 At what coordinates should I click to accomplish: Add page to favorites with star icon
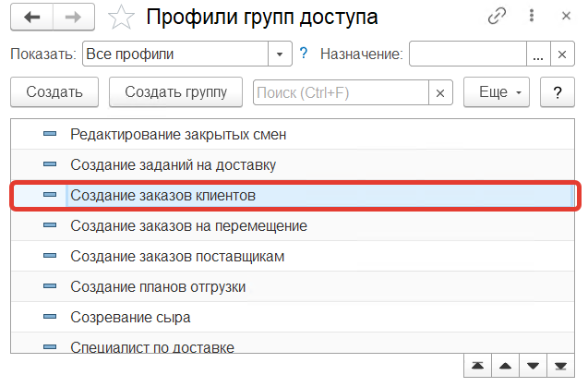(x=121, y=17)
